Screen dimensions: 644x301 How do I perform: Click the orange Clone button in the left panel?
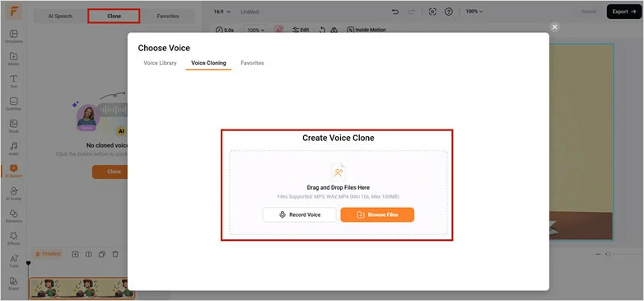pos(110,172)
